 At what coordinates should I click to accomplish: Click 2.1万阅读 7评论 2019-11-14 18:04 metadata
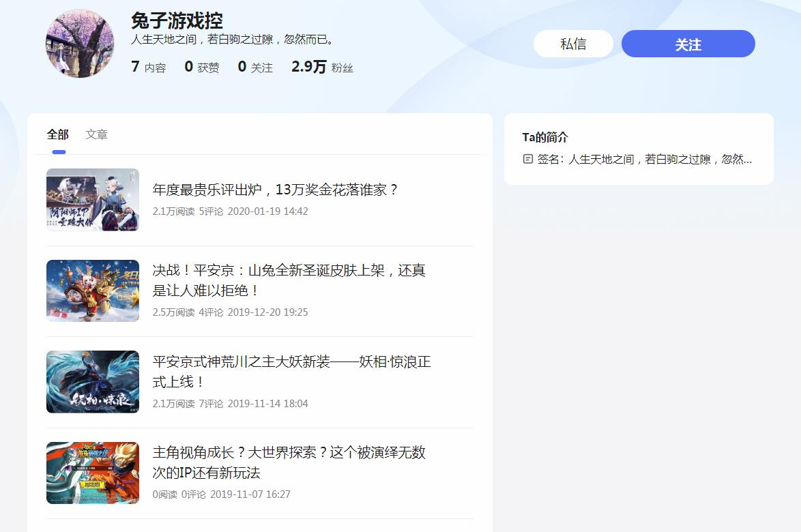click(x=231, y=404)
